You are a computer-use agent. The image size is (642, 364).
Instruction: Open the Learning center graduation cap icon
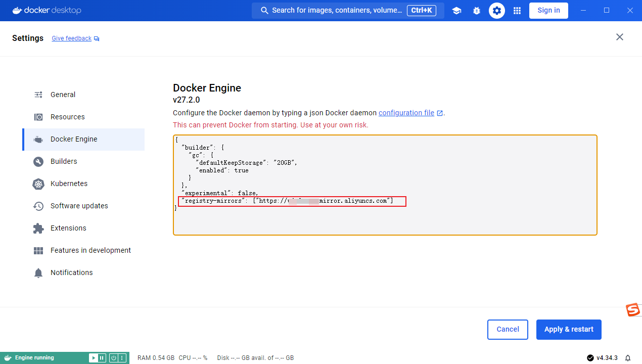[456, 11]
